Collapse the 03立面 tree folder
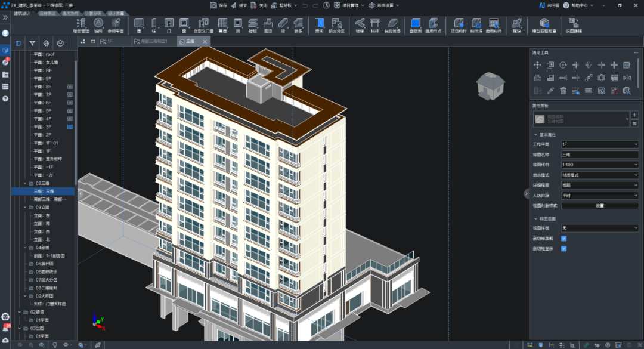 point(25,208)
